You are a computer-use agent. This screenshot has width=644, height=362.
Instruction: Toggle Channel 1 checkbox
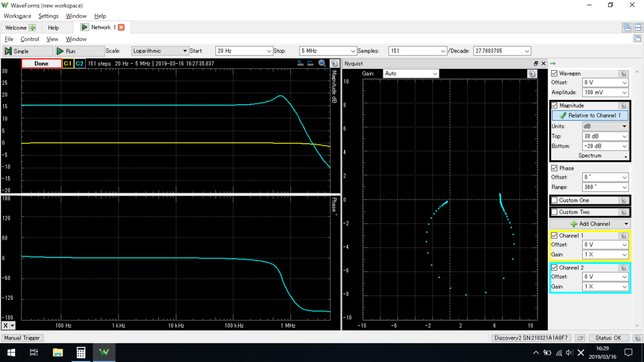coord(554,235)
